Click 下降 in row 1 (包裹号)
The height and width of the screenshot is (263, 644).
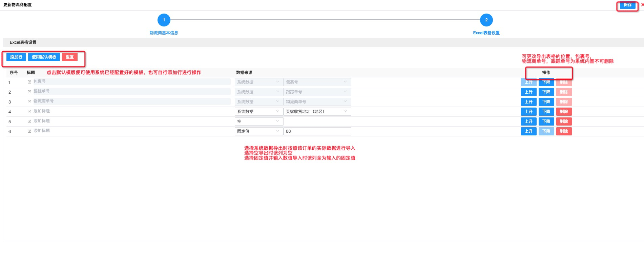546,82
